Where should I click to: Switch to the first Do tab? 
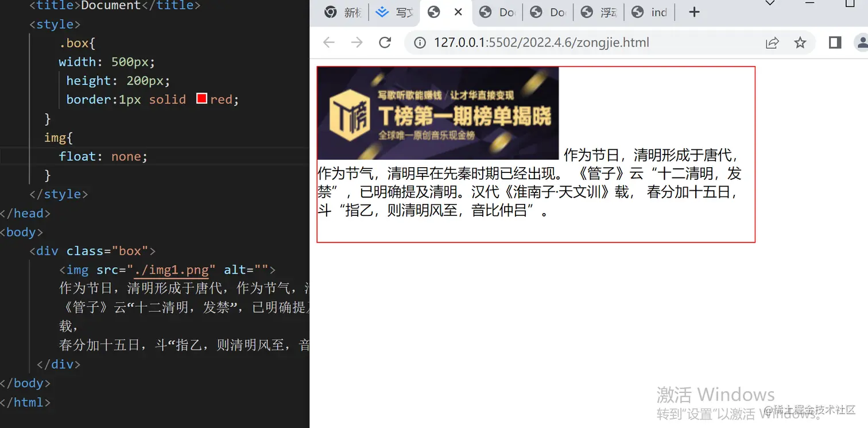coord(497,12)
